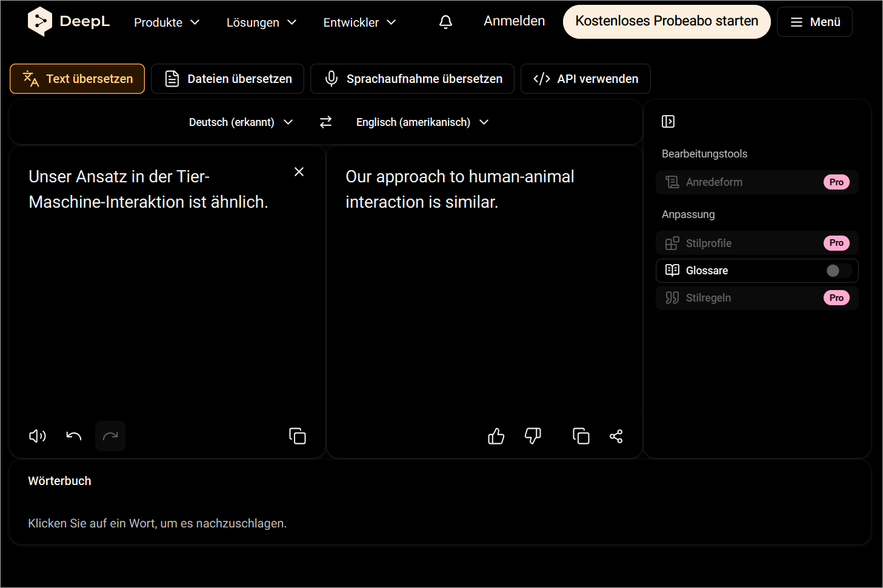
Task: Open Stilprofile Pro option
Action: 757,243
